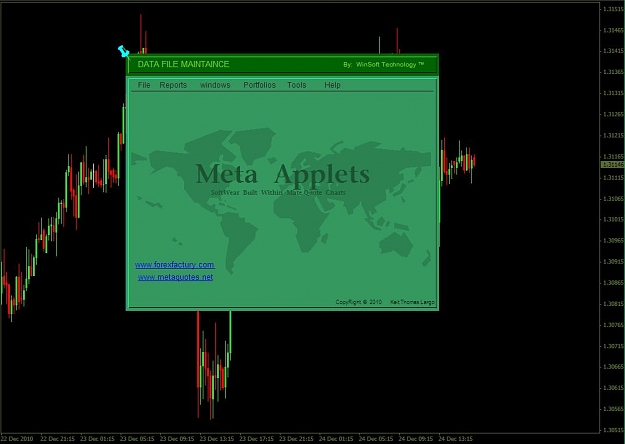Open the File menu
The image size is (625, 444).
pyautogui.click(x=144, y=85)
